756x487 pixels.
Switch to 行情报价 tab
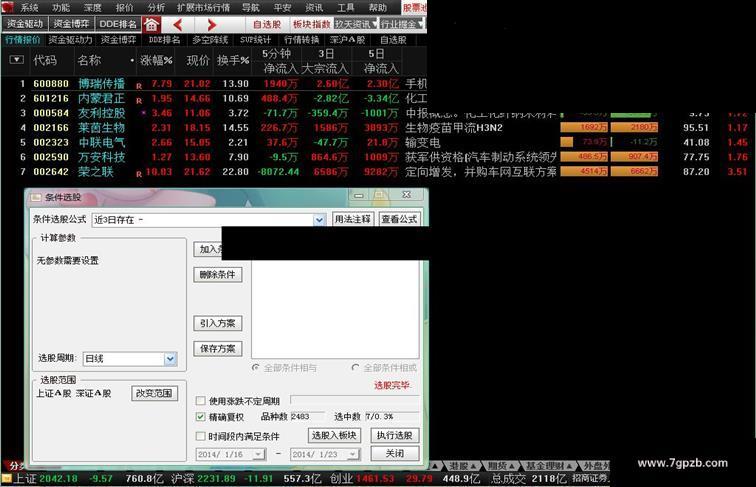(23, 40)
